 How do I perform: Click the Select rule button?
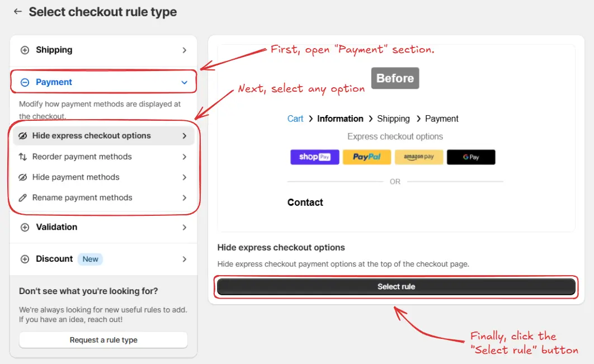pyautogui.click(x=395, y=287)
